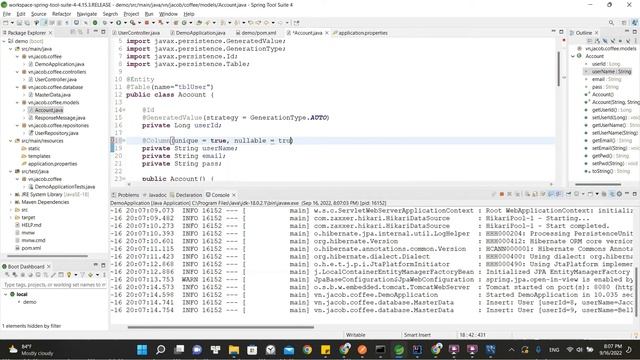Screen dimensions: 640x360
Task: Click the red Stop icon in main toolbar
Action: pos(147,23)
